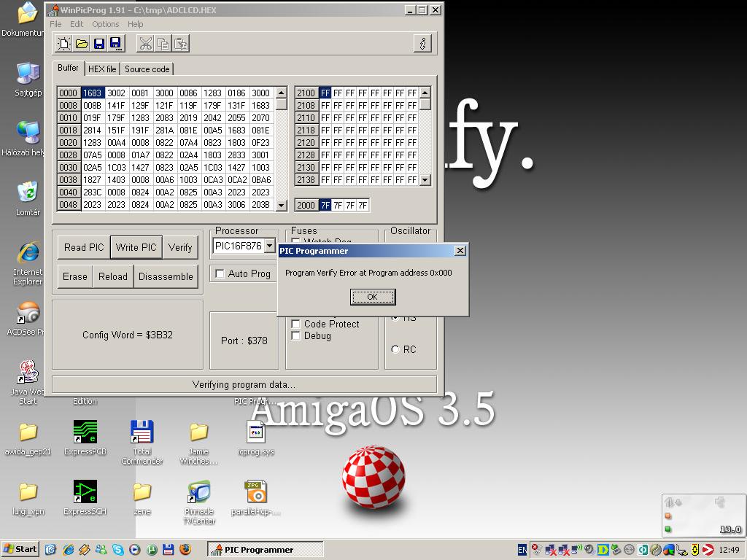Image resolution: width=747 pixels, height=560 pixels.
Task: Click the Skype quick launch icon
Action: click(x=117, y=550)
